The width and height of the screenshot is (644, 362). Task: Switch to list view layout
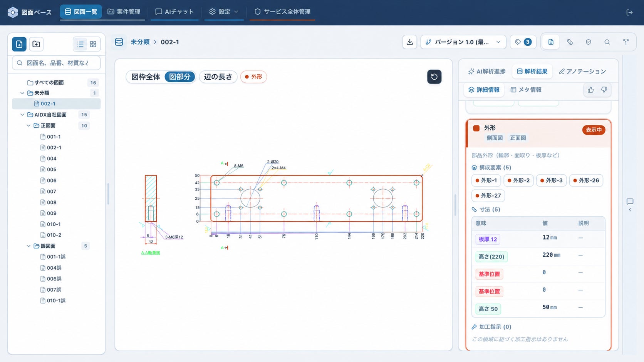(80, 44)
